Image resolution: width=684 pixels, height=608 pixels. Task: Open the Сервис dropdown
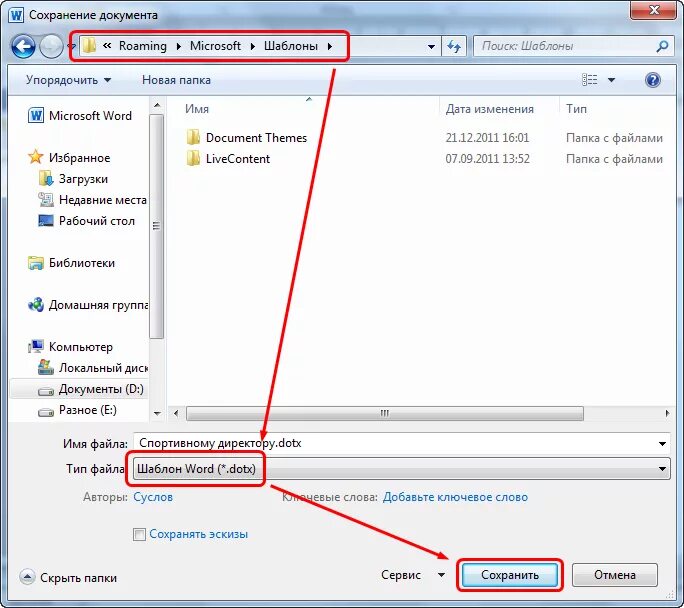[413, 575]
